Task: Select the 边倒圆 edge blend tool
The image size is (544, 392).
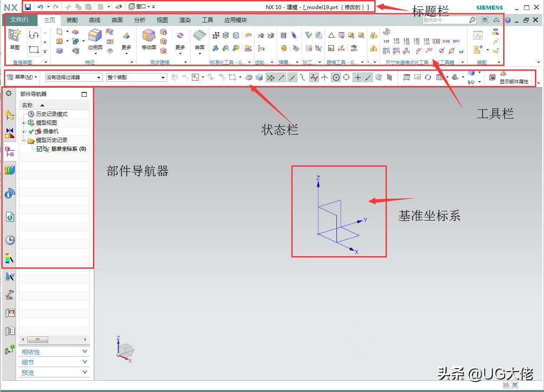Action: (94, 38)
